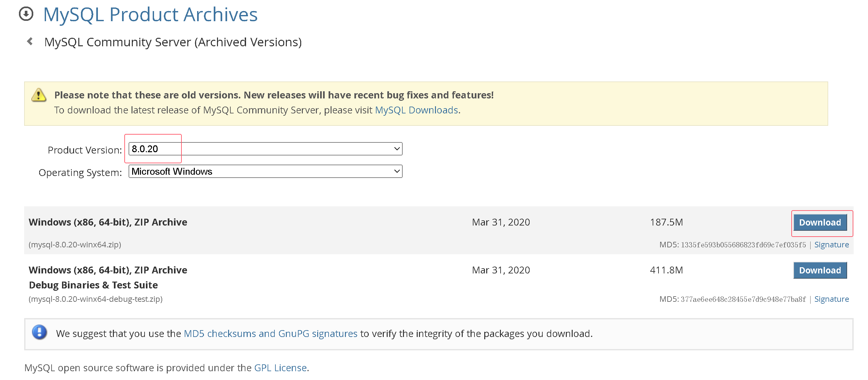Click the back chevron beside MySQL Community Server
The height and width of the screenshot is (380, 868).
[30, 41]
